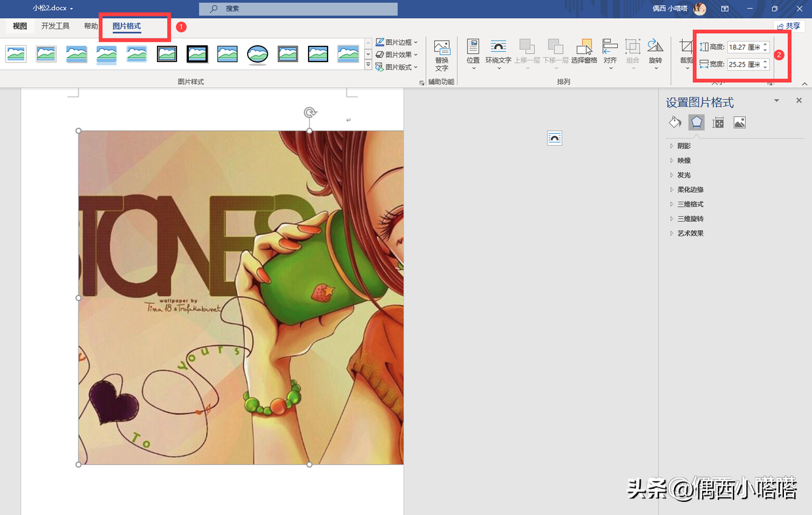Open the 替换文字 alt text tool
The width and height of the screenshot is (812, 515).
tap(442, 55)
